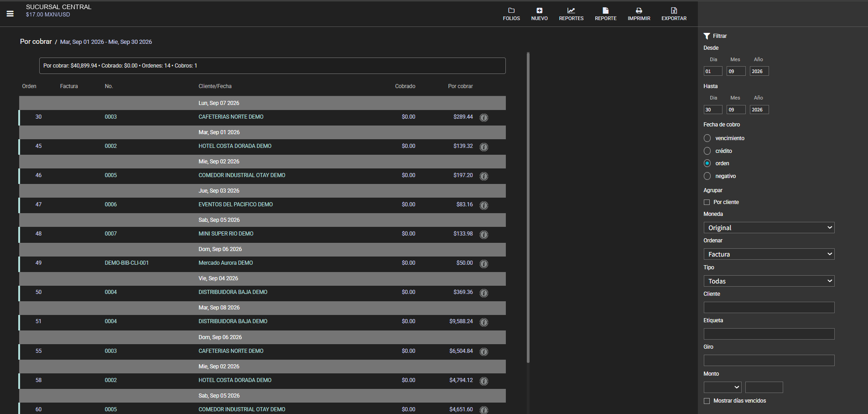
Task: Expand the Moneda dropdown showing Original
Action: tap(769, 227)
